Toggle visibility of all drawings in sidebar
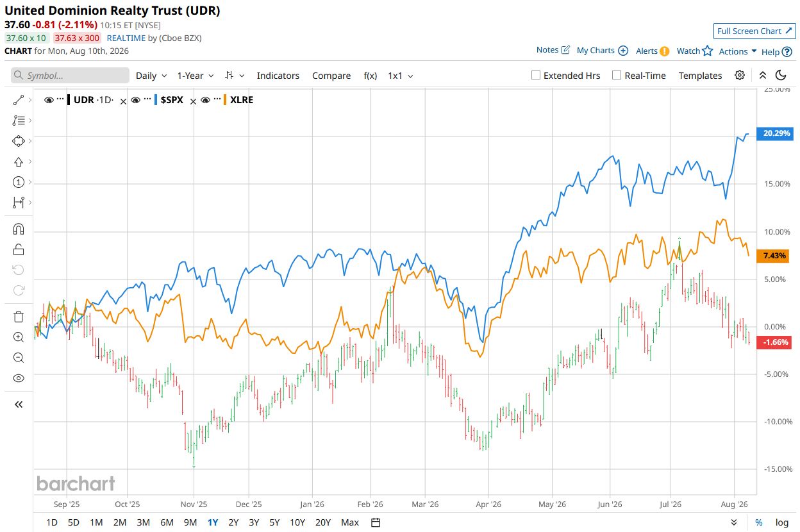800x532 pixels. pos(18,378)
